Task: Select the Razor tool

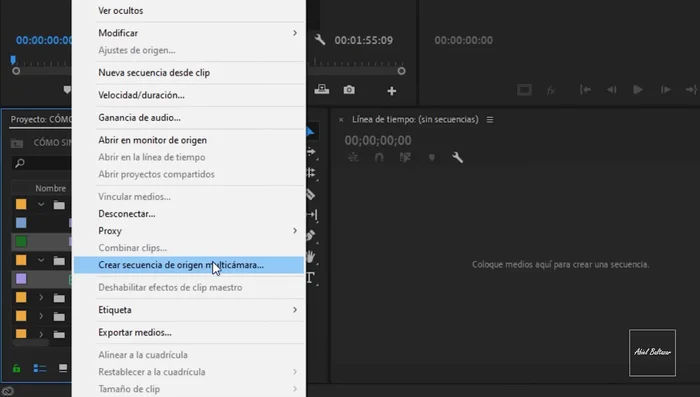Action: pyautogui.click(x=311, y=194)
